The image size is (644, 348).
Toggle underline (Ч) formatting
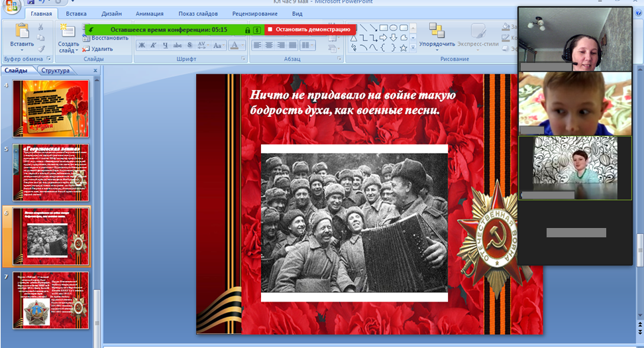tap(166, 45)
